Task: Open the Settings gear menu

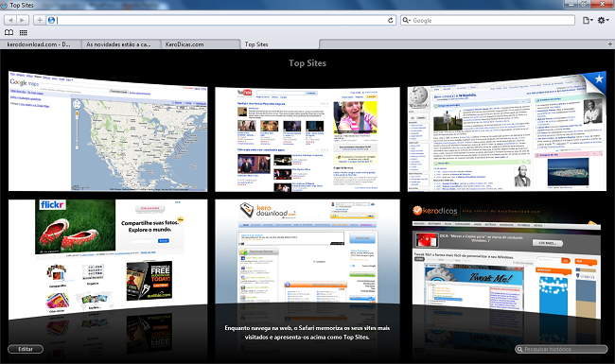Action: 603,20
